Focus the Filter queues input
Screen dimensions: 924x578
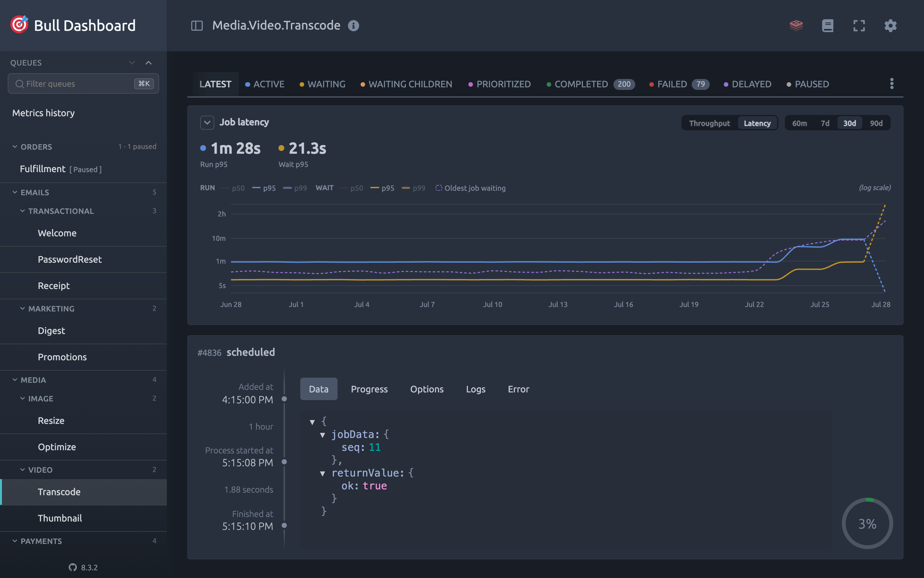click(83, 84)
